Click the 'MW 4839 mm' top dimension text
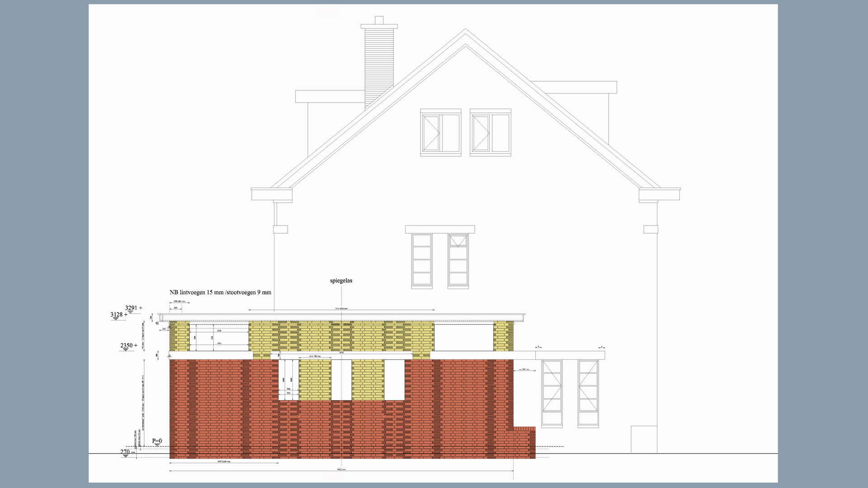The width and height of the screenshot is (868, 488). click(x=341, y=309)
